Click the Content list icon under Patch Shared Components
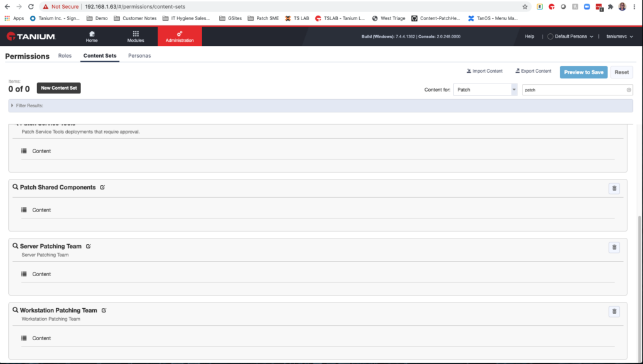 tap(23, 210)
